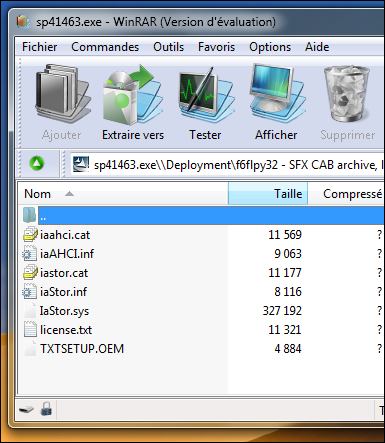
Task: Select the IaStor.sys file icon
Action: click(x=30, y=311)
